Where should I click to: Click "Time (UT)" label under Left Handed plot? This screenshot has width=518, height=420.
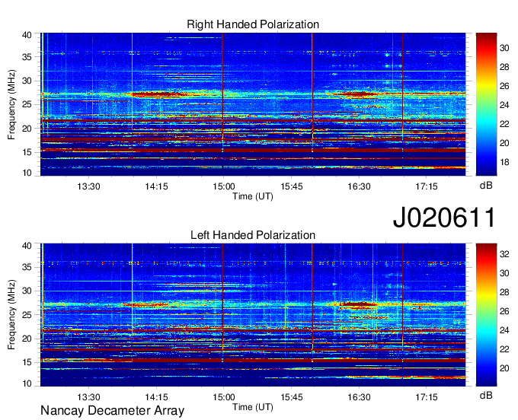pyautogui.click(x=253, y=407)
